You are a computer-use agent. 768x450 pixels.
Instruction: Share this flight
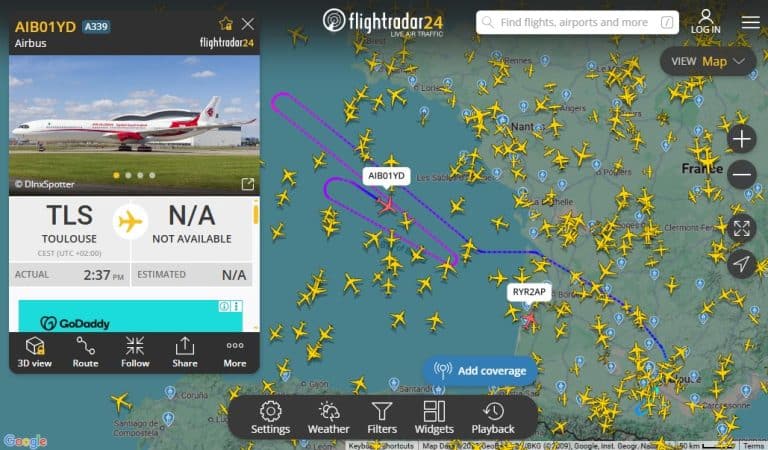tap(185, 352)
